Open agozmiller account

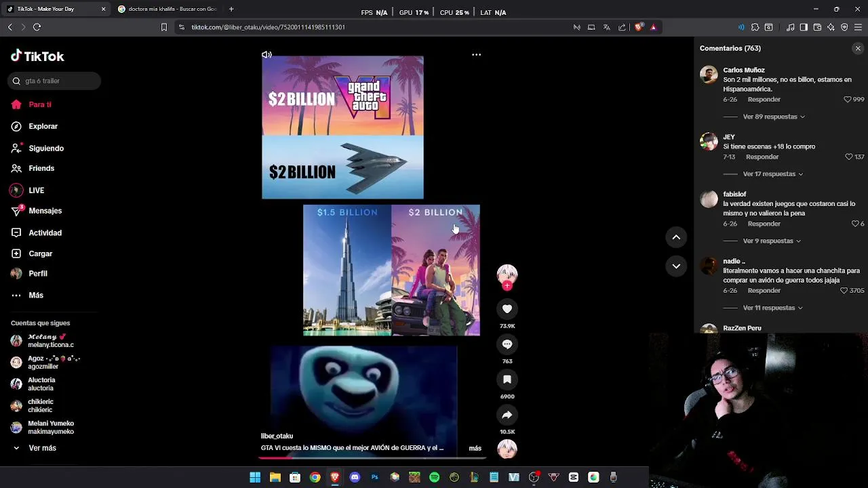45,363
